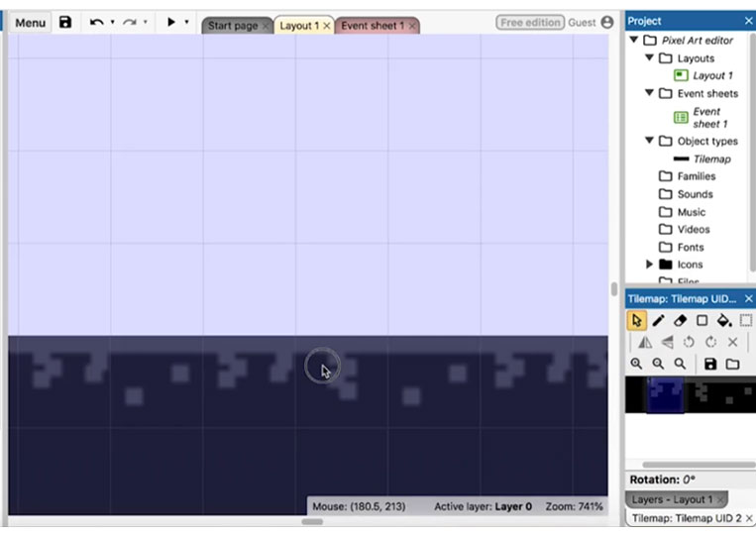Close the Project panel

point(748,21)
